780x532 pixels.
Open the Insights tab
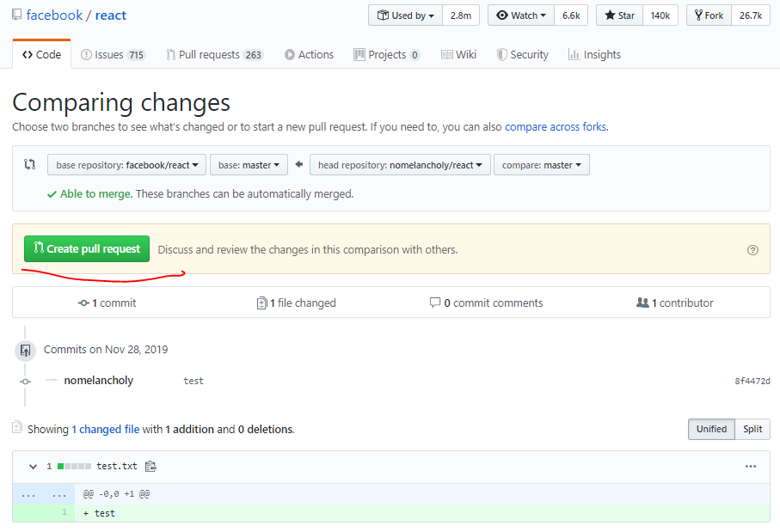point(594,55)
